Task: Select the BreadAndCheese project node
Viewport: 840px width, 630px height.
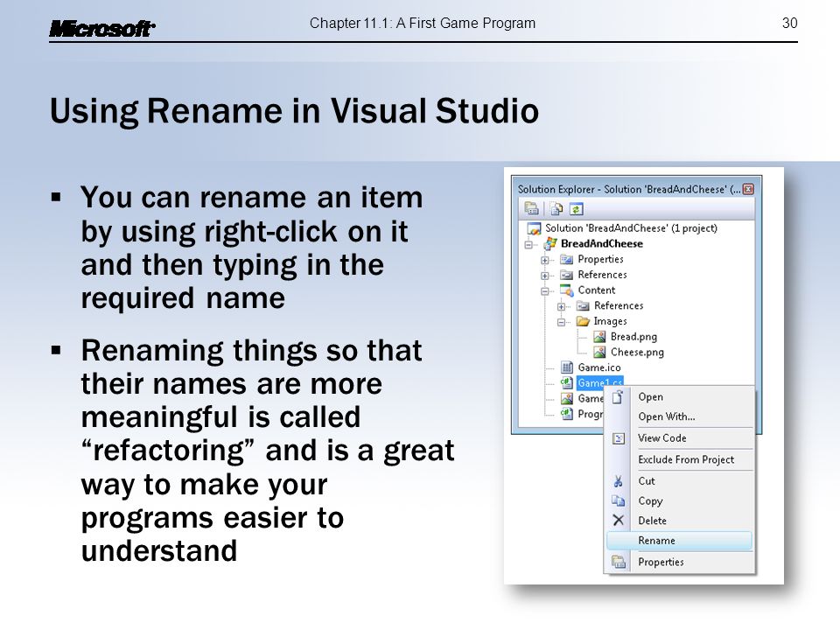Action: 602,244
